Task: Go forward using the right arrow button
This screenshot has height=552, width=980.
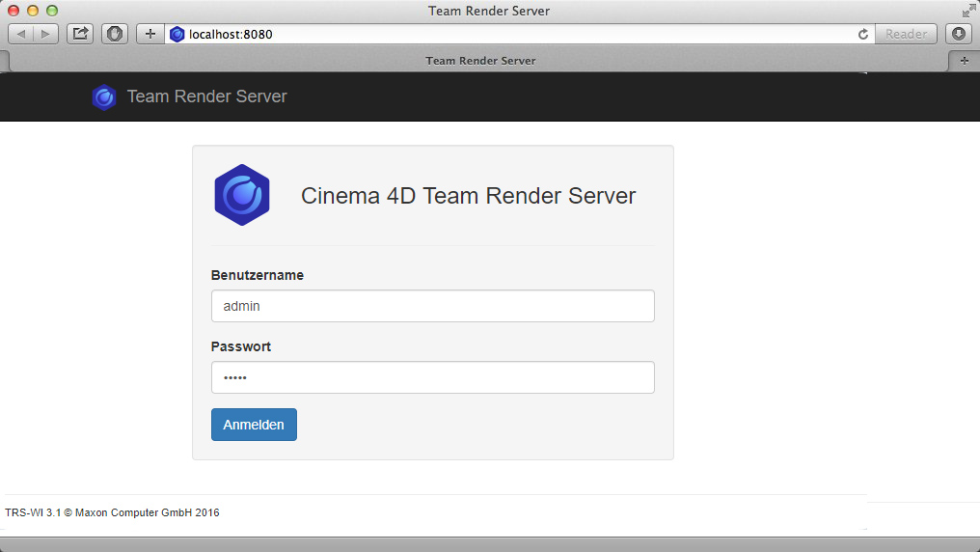Action: coord(46,34)
